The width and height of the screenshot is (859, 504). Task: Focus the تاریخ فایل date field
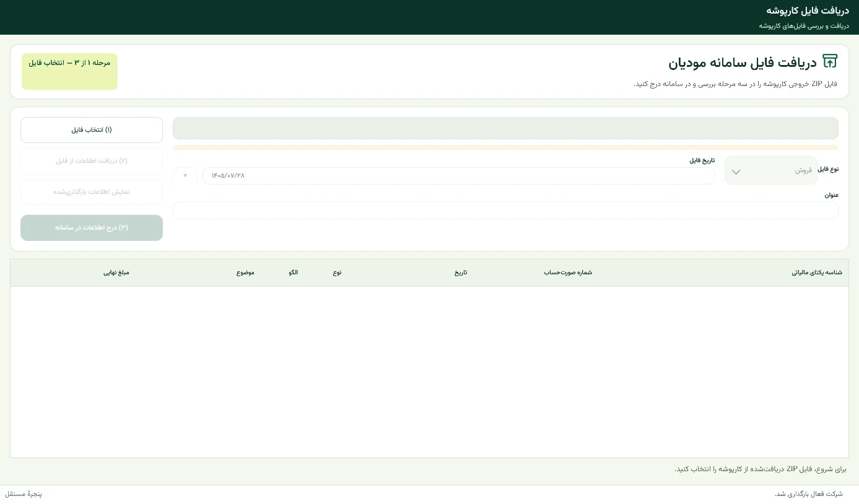(x=458, y=176)
